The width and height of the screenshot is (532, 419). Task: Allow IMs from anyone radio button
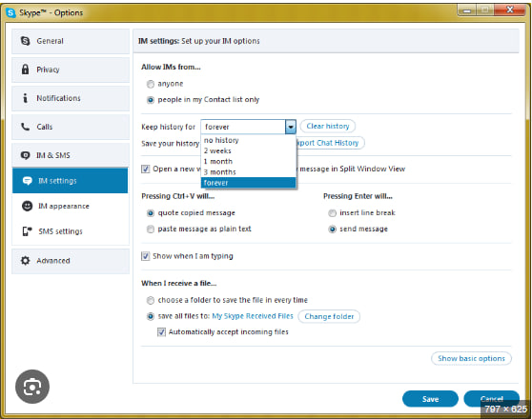151,84
